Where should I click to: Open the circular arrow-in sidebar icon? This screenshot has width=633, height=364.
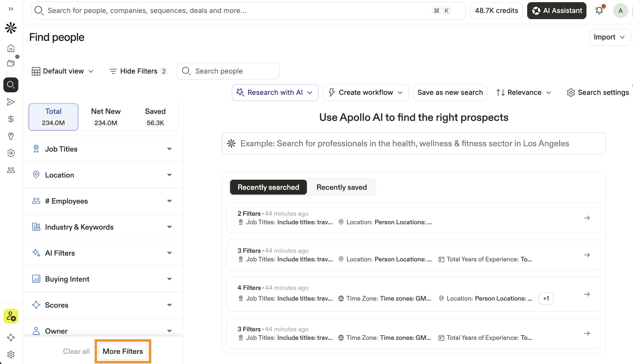coord(11,153)
